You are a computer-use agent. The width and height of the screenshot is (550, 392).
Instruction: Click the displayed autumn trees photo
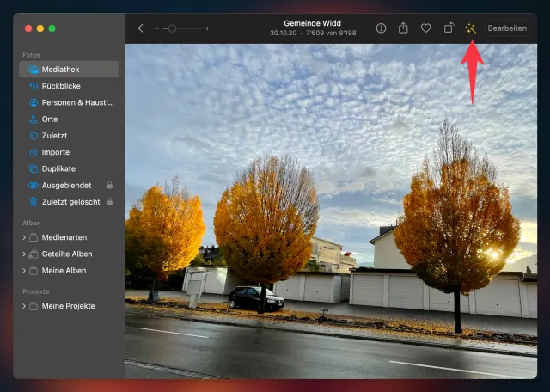[x=331, y=211]
